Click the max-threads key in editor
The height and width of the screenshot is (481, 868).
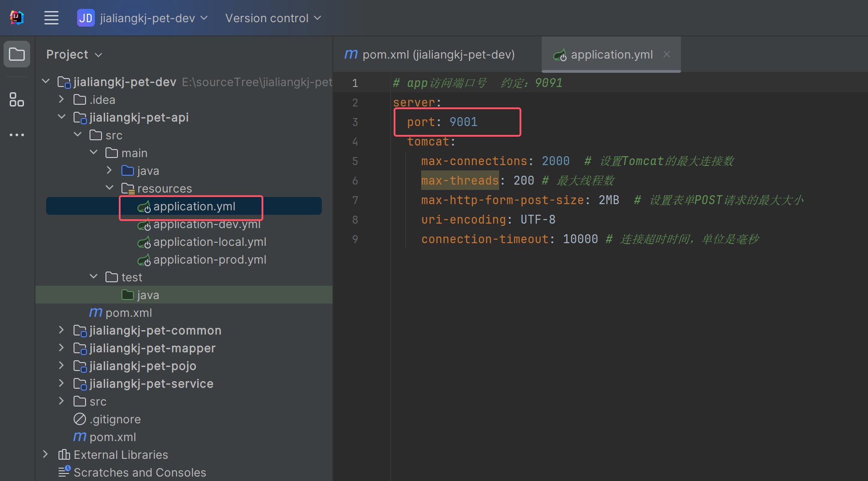pyautogui.click(x=460, y=181)
